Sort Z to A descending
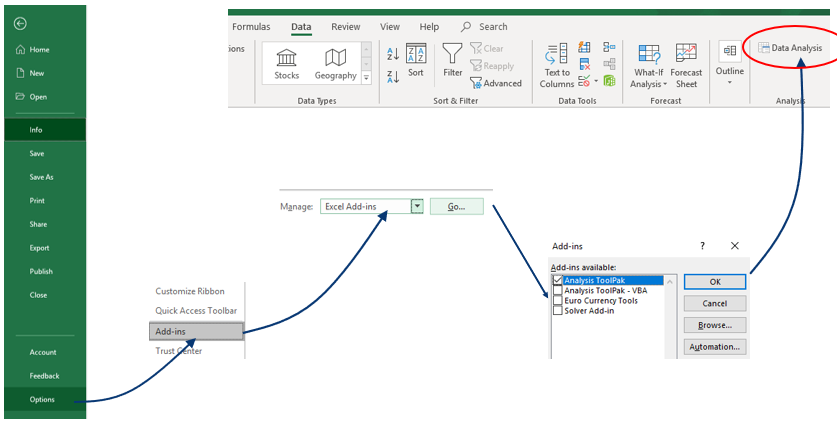The height and width of the screenshot is (423, 837). coord(393,76)
